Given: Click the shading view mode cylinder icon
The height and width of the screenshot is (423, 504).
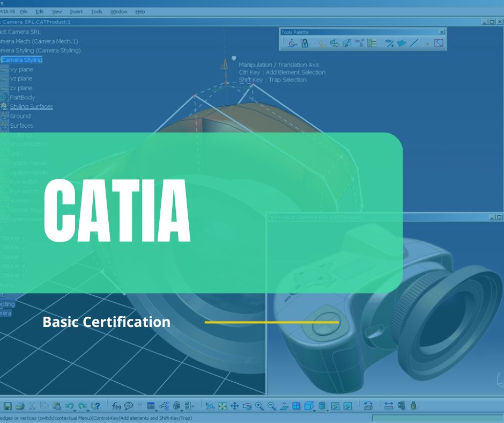Looking at the screenshot, I should tap(322, 406).
